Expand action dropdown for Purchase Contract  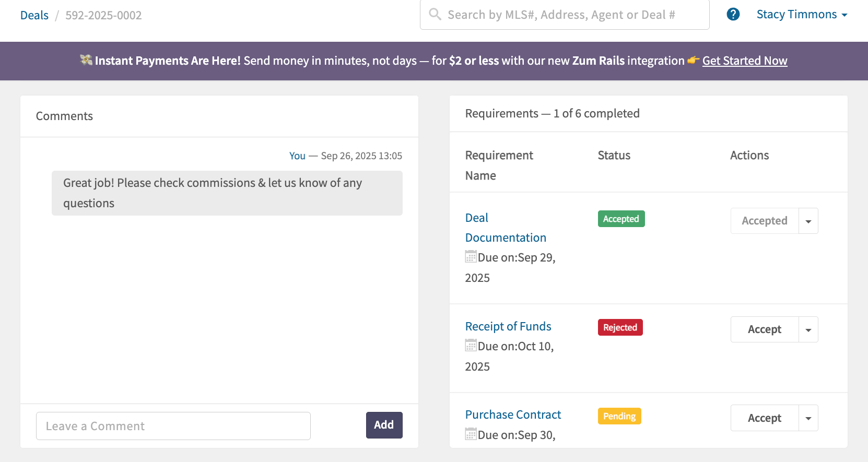pos(808,418)
